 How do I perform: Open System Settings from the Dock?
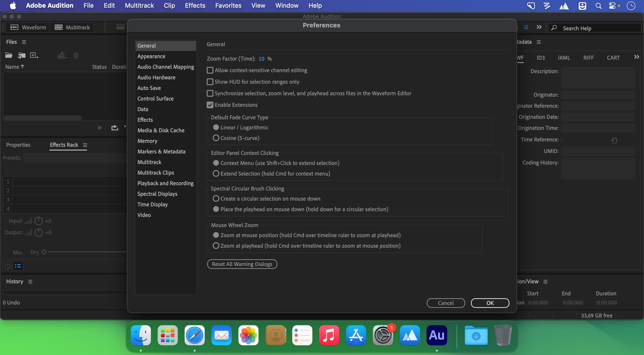tap(383, 335)
